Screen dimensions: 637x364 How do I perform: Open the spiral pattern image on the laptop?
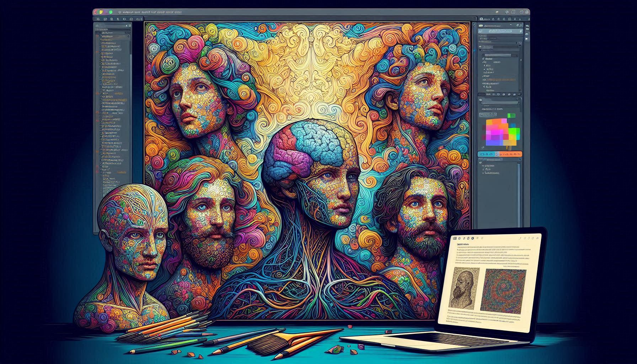point(503,291)
